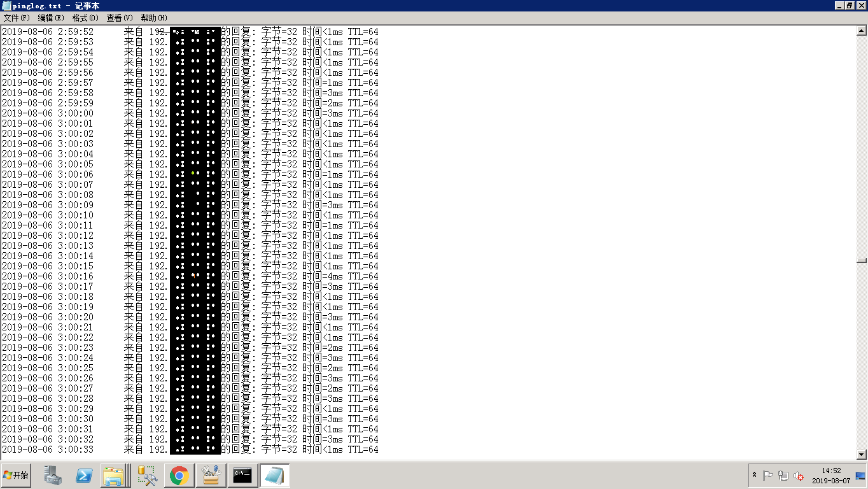The image size is (868, 489).
Task: Open the 格式(O) menu
Action: pos(85,18)
